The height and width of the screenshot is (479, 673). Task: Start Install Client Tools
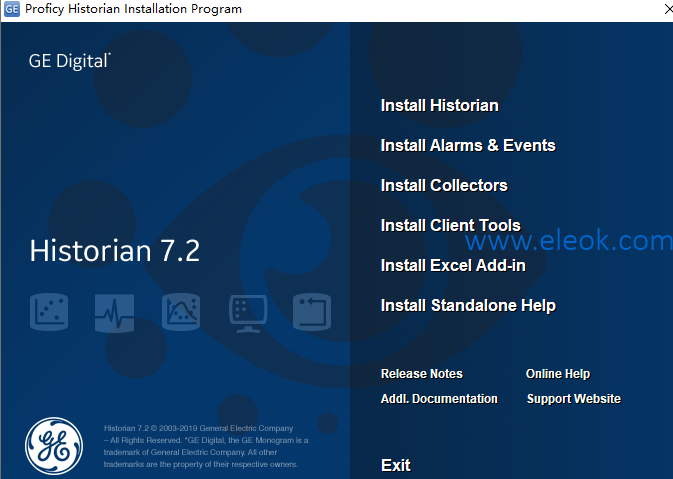click(x=450, y=225)
